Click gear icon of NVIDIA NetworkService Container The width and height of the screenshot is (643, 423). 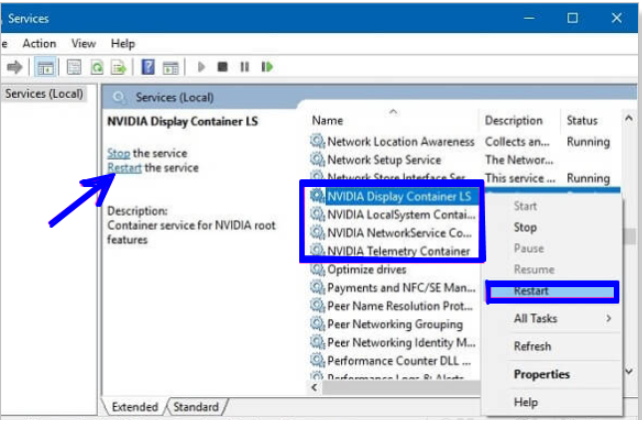[x=317, y=233]
